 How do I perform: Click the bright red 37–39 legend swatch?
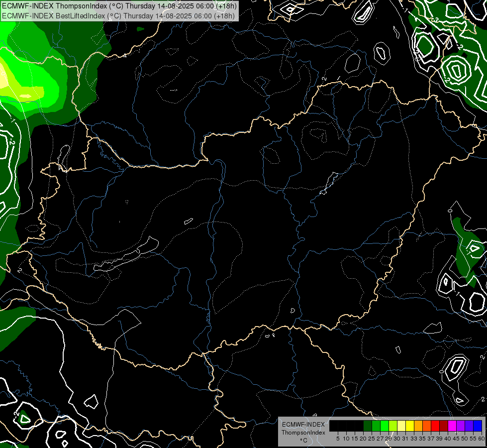(x=435, y=426)
